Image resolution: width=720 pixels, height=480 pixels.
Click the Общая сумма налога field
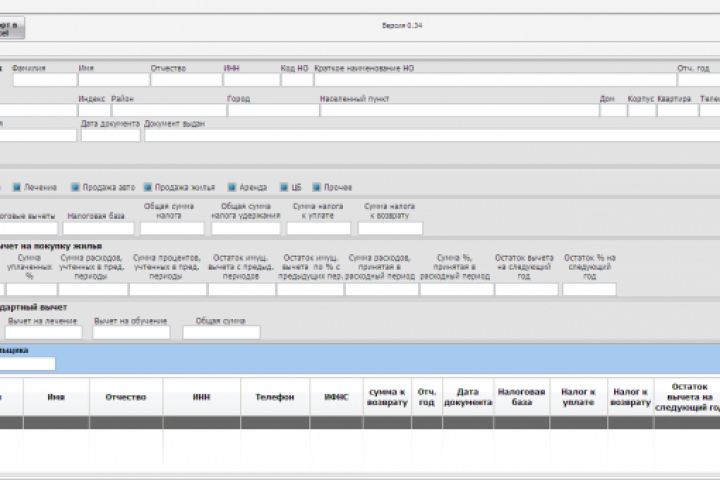(172, 228)
